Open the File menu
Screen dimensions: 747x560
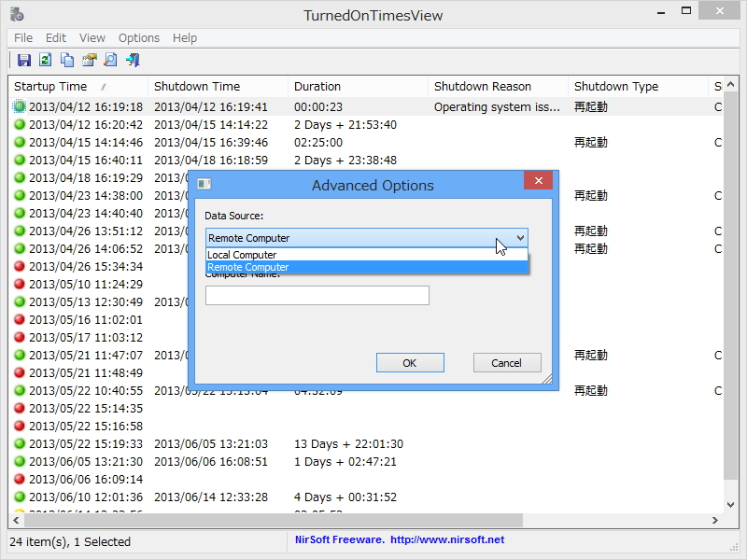[x=23, y=37]
